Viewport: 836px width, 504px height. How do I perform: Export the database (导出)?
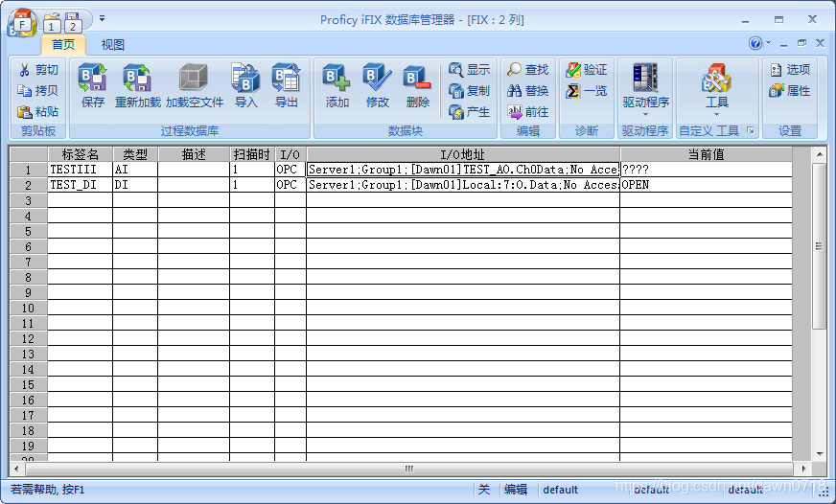click(x=287, y=86)
